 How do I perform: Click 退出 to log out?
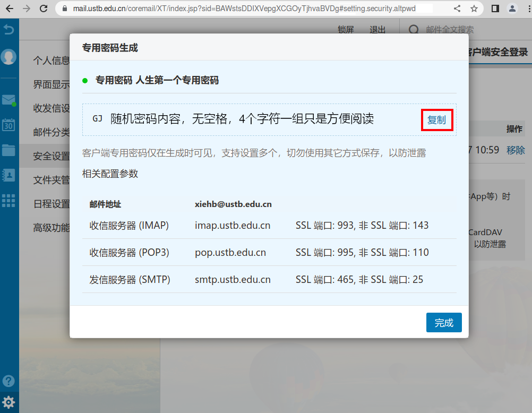377,30
